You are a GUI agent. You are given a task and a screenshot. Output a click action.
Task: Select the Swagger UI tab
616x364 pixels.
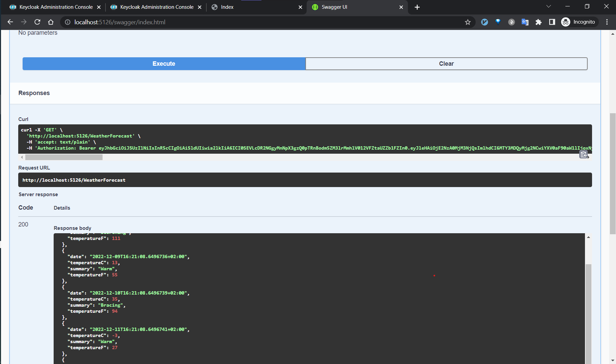pos(357,7)
